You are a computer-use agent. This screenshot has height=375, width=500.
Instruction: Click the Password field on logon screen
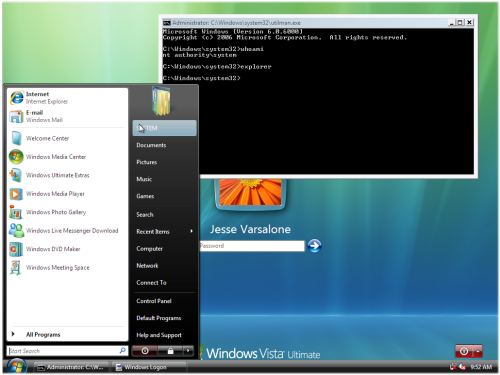[x=252, y=246]
